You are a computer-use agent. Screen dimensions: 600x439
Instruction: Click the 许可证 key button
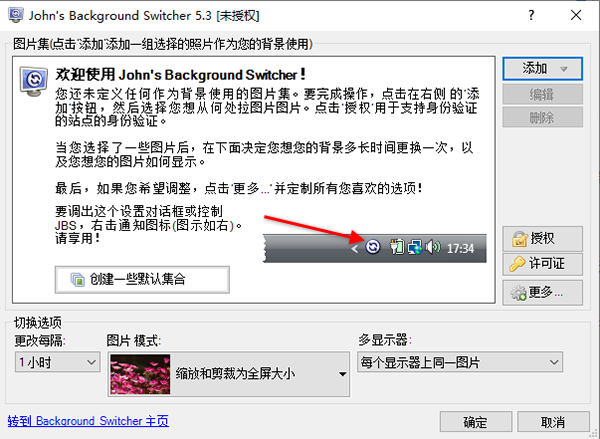coord(542,264)
